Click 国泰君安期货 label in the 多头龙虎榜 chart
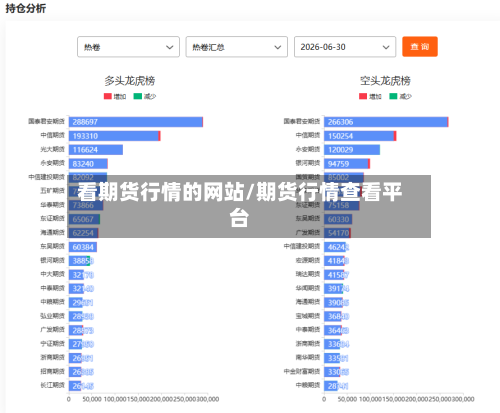The width and height of the screenshot is (500, 413). coord(46,121)
